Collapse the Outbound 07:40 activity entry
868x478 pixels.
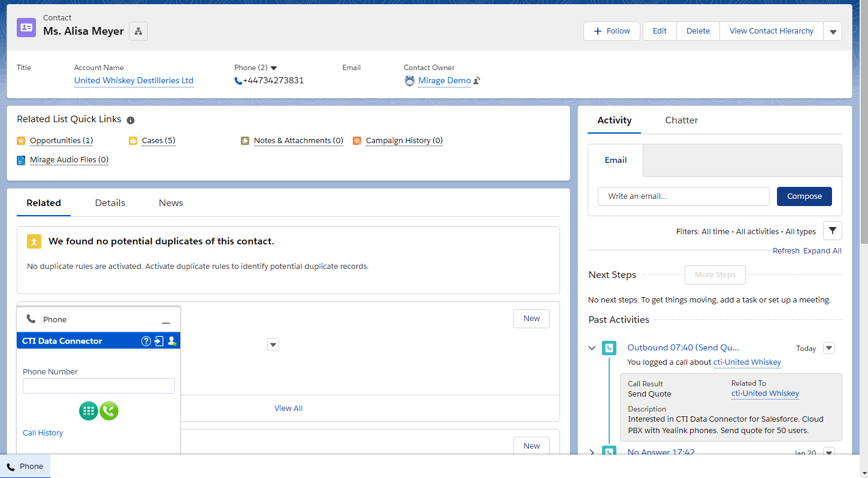tap(592, 347)
